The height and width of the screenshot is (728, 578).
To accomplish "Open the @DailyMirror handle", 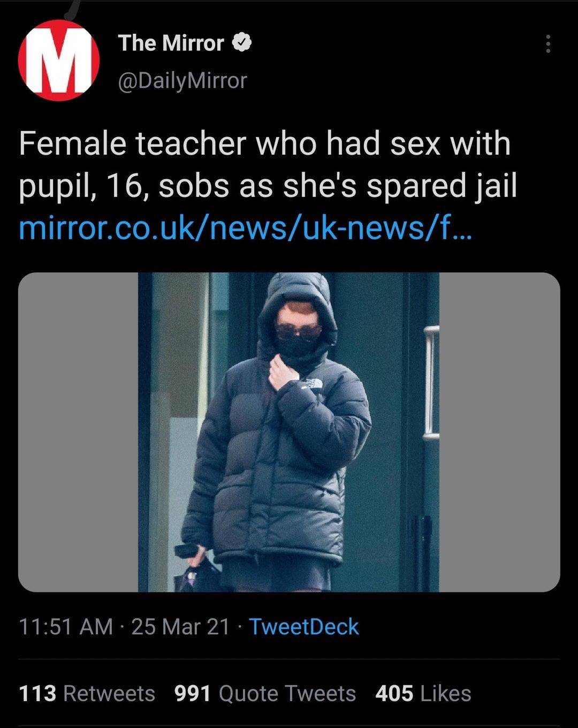I will 182,81.
